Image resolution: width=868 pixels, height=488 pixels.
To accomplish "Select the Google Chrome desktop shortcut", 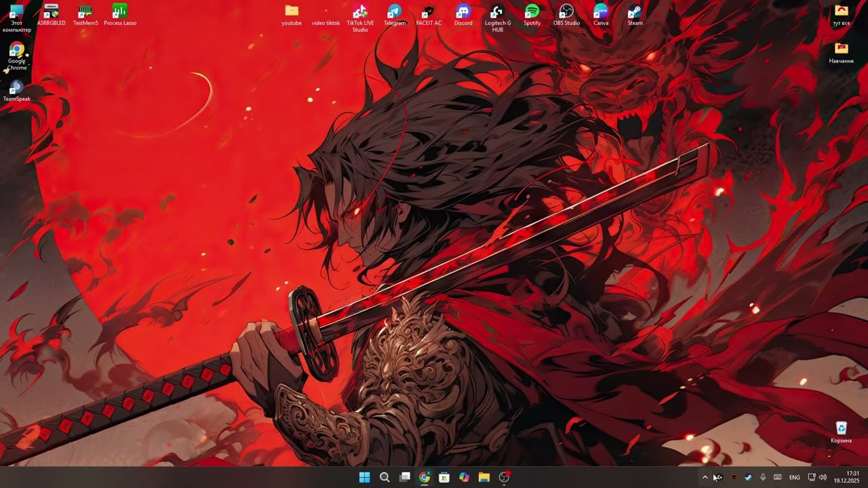I will (16, 56).
